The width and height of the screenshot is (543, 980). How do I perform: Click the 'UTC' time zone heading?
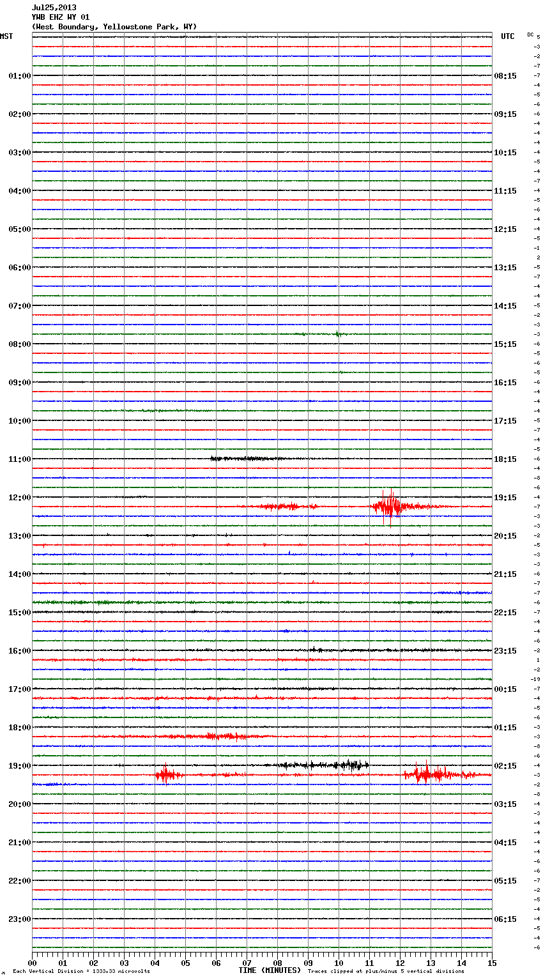point(508,36)
